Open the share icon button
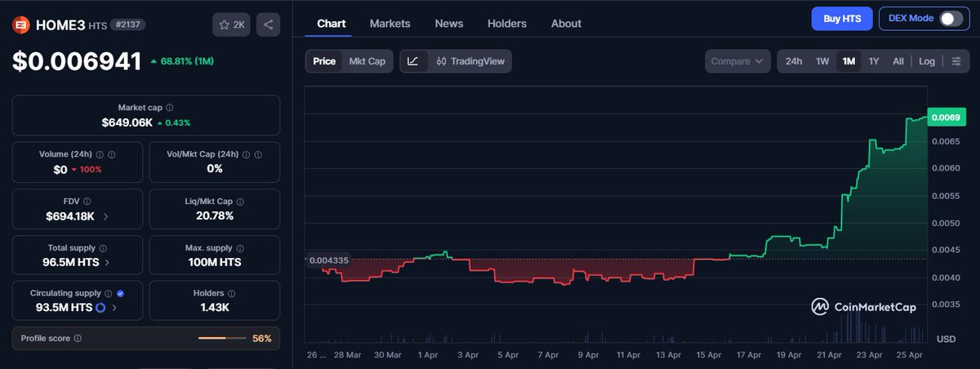Image resolution: width=980 pixels, height=369 pixels. pos(268,25)
